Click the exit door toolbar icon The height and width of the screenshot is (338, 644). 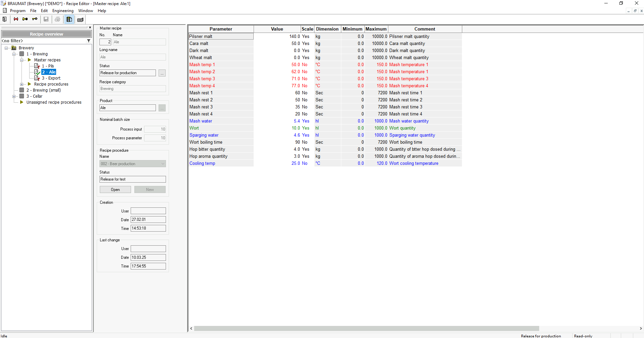[x=5, y=19]
